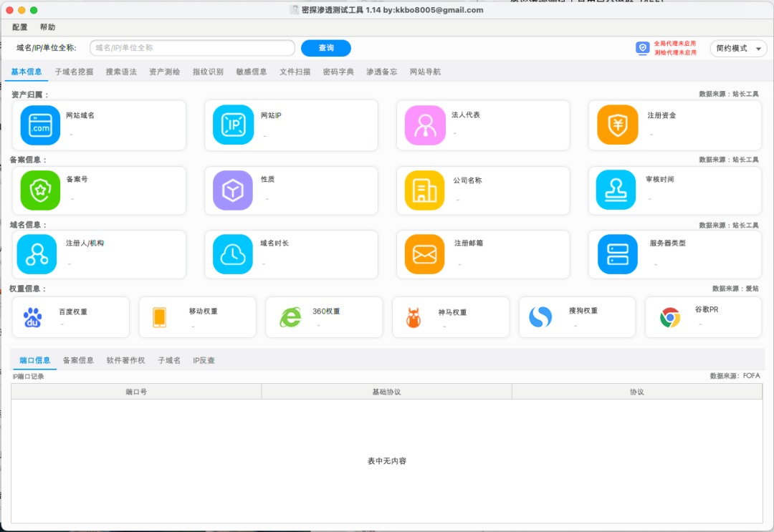The width and height of the screenshot is (774, 532).
Task: Click the 法人代表 person icon
Action: pyautogui.click(x=425, y=125)
